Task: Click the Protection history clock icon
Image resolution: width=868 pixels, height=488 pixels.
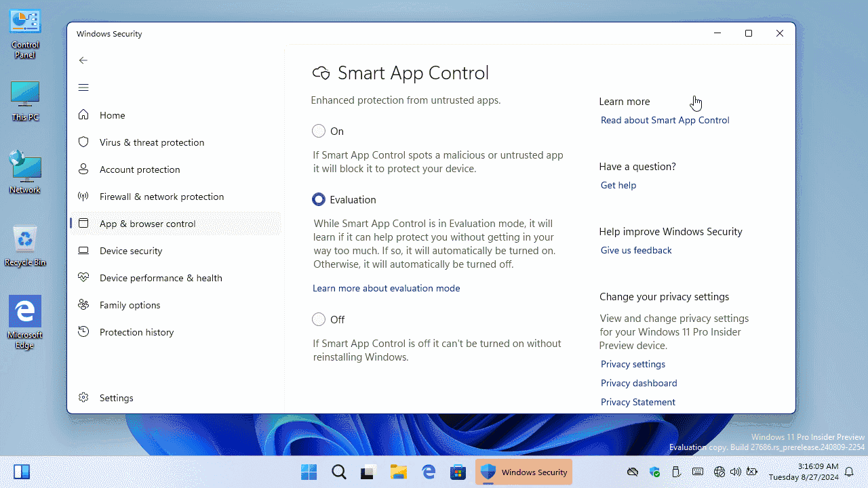Action: click(x=83, y=331)
